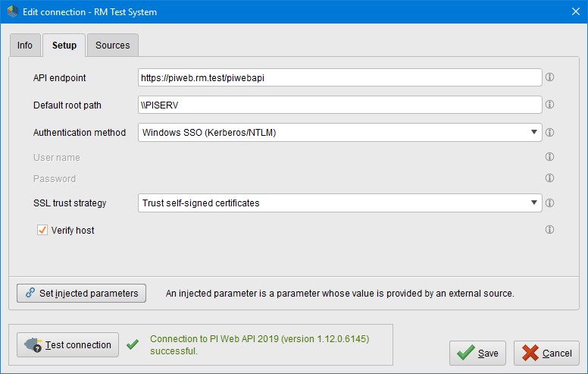The height and width of the screenshot is (374, 588).
Task: Click Set injected parameters button
Action: 82,293
